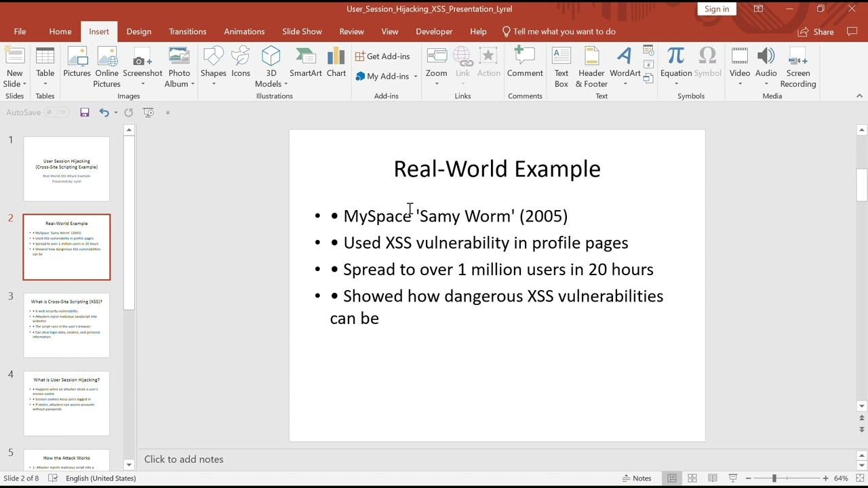Insert Icons from the Illustrations group
Screen dimensions: 868x488
(x=241, y=63)
